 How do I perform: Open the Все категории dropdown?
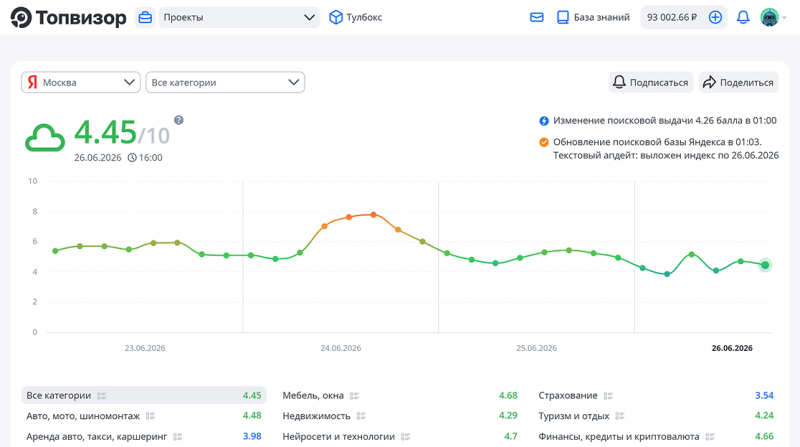click(225, 82)
